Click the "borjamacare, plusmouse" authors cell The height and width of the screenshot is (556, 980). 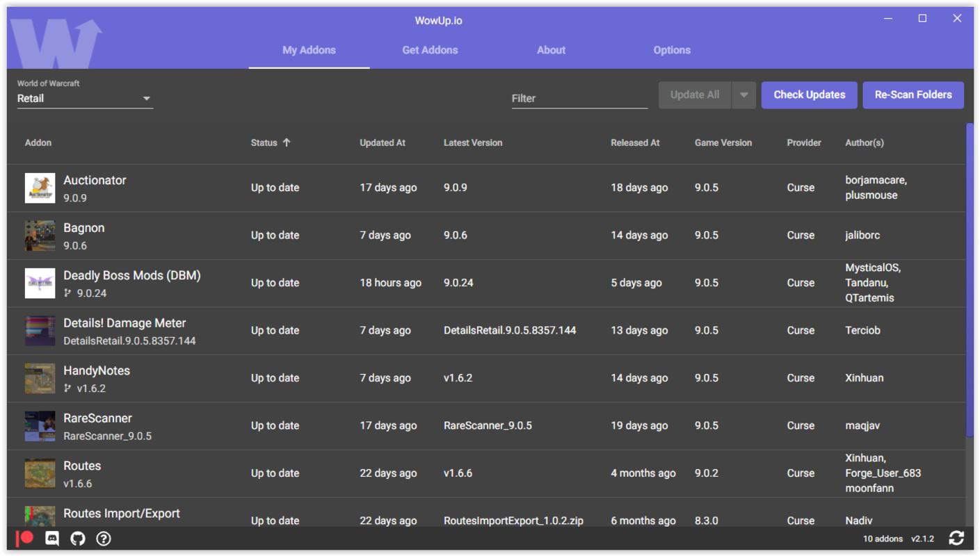876,188
